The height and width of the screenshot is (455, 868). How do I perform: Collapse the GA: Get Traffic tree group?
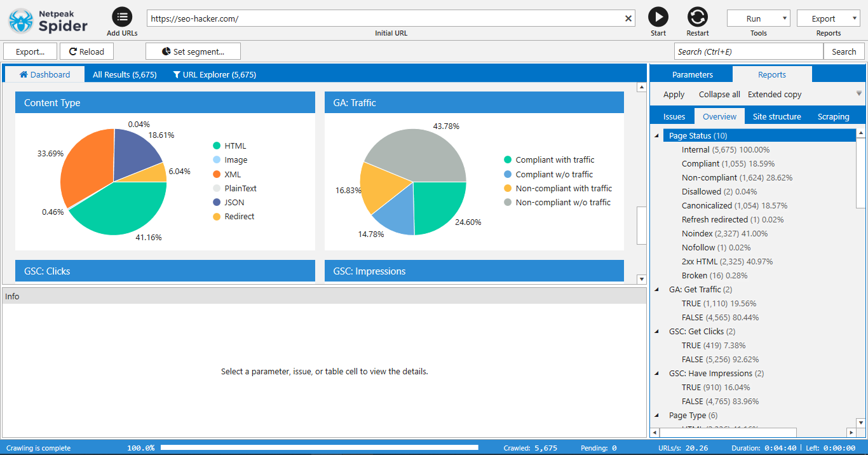click(657, 290)
